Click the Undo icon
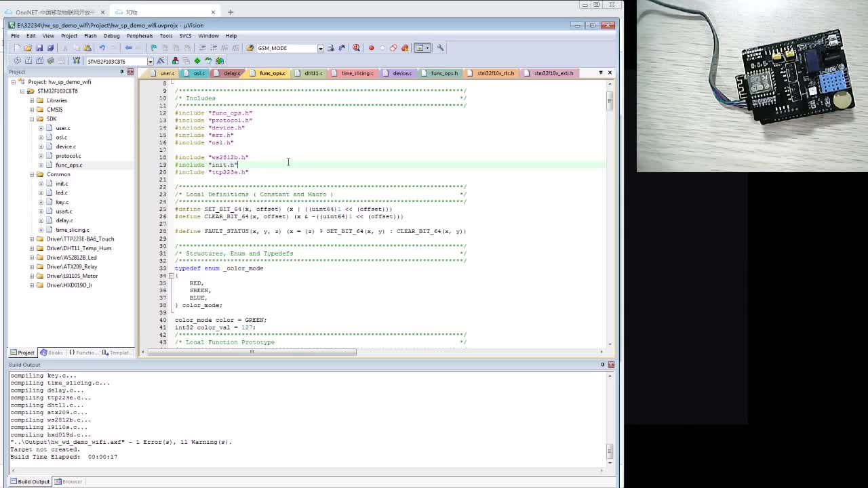The height and width of the screenshot is (488, 868). coord(102,47)
